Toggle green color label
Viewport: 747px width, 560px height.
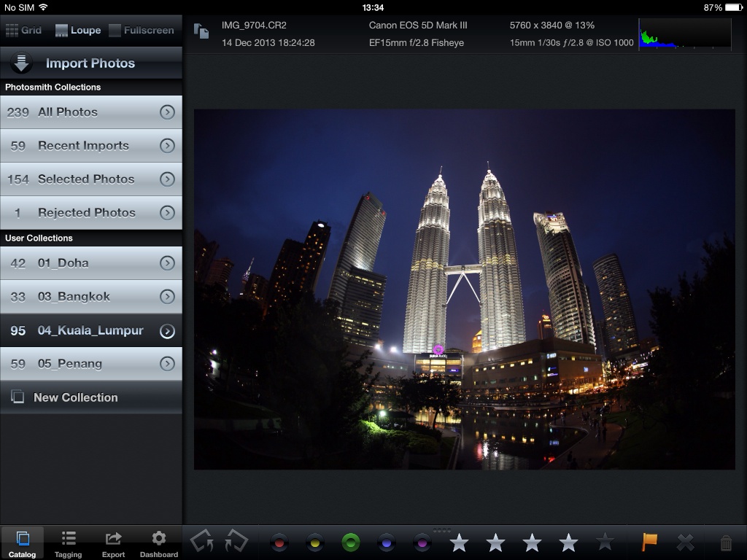click(351, 542)
